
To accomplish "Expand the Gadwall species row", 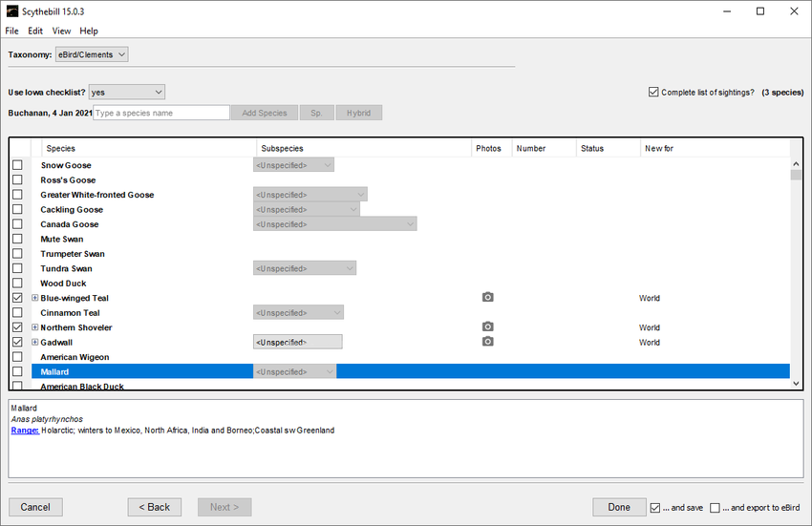I will point(35,342).
